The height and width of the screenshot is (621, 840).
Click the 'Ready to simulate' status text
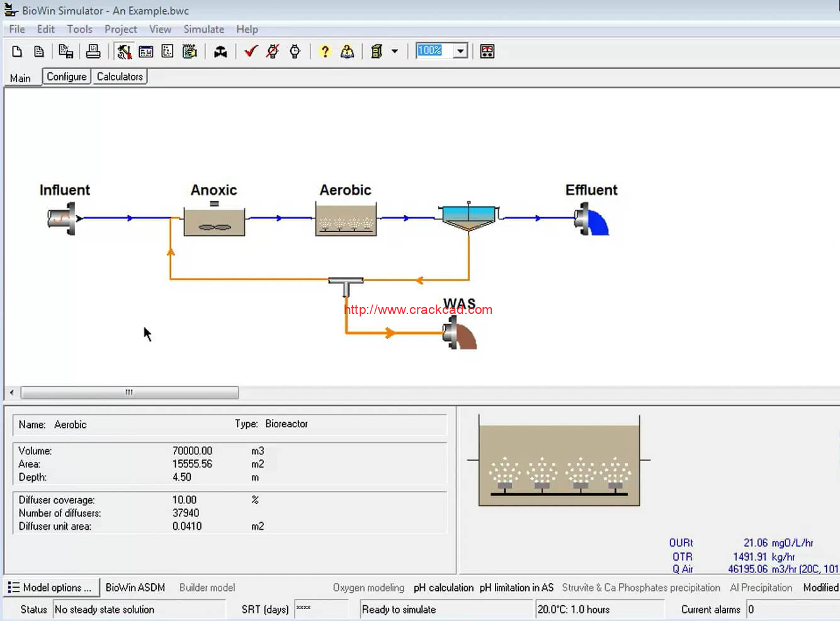coord(399,610)
